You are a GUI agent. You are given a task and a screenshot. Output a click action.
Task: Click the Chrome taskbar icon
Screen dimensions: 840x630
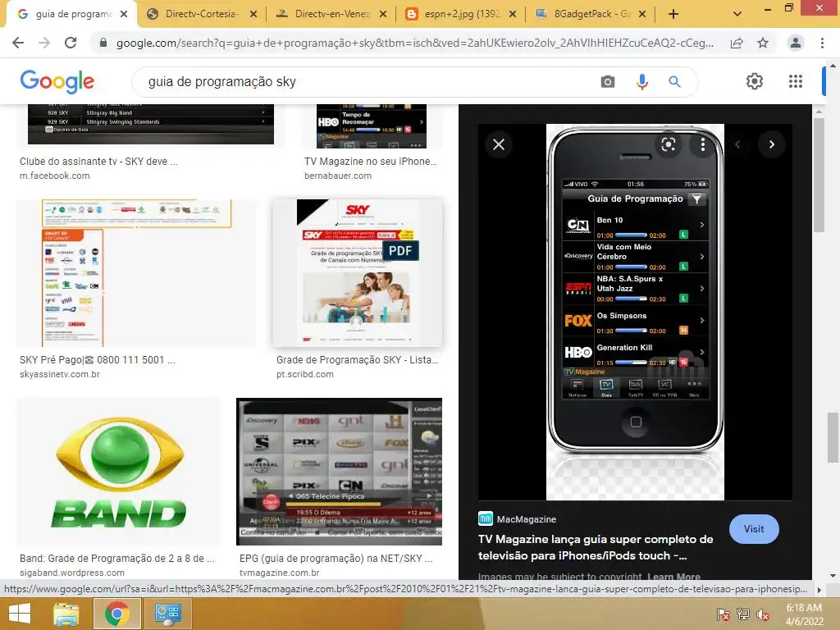(x=116, y=614)
